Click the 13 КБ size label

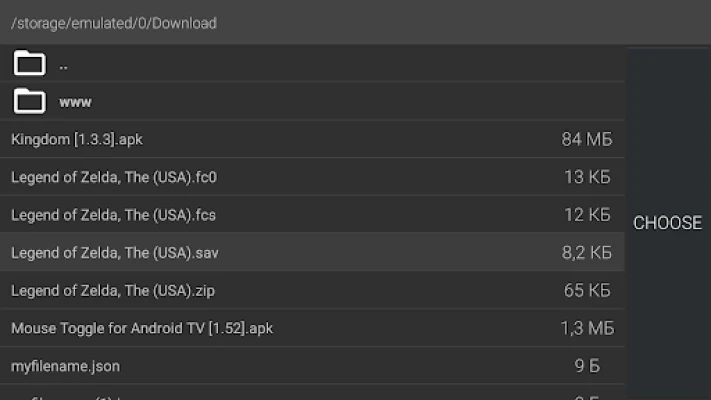click(x=587, y=178)
